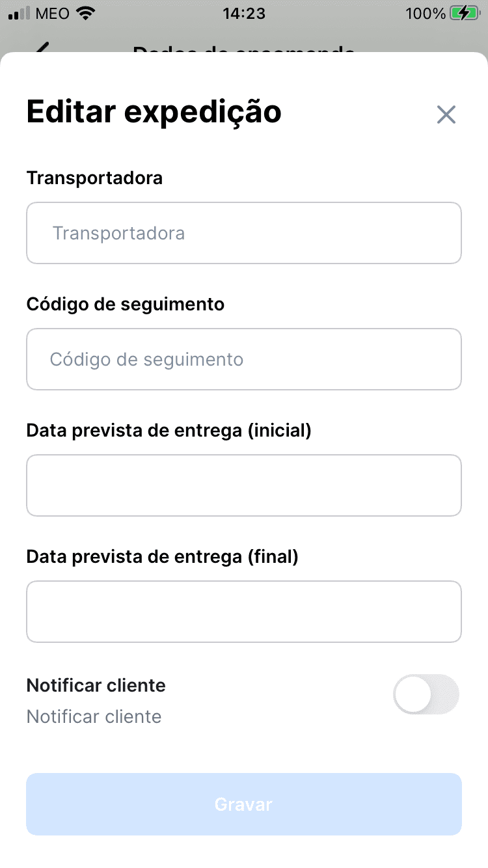
Task: Tap the gray Notificar cliente description text
Action: (94, 717)
